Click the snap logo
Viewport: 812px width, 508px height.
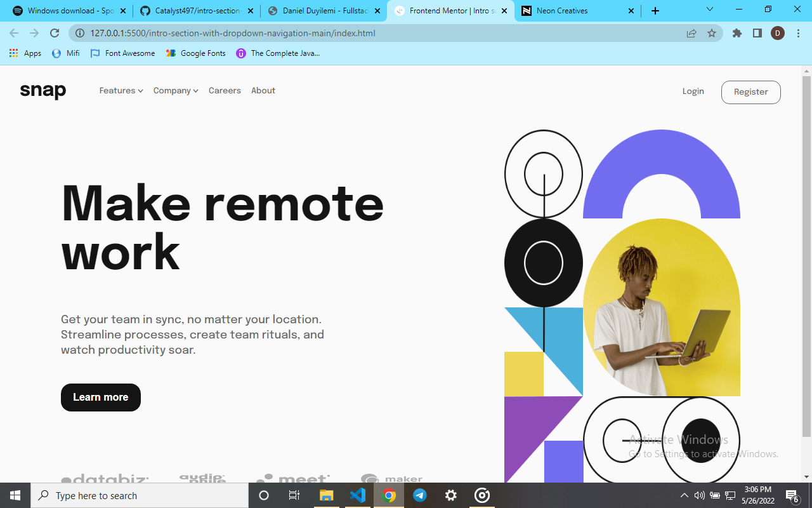pyautogui.click(x=43, y=91)
